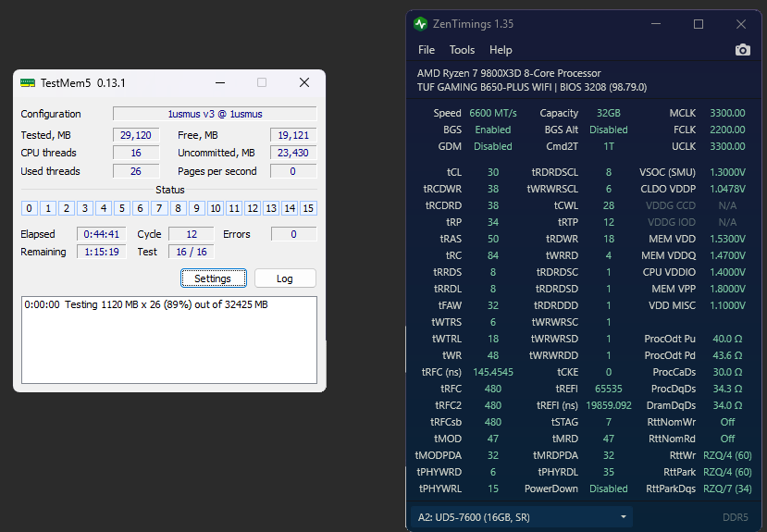Select status thread box 15
767x532 pixels.
308,208
